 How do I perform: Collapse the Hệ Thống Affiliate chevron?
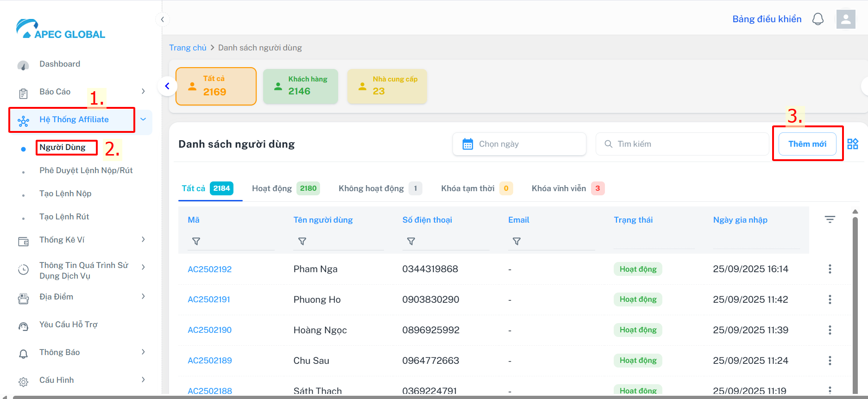[x=143, y=119]
